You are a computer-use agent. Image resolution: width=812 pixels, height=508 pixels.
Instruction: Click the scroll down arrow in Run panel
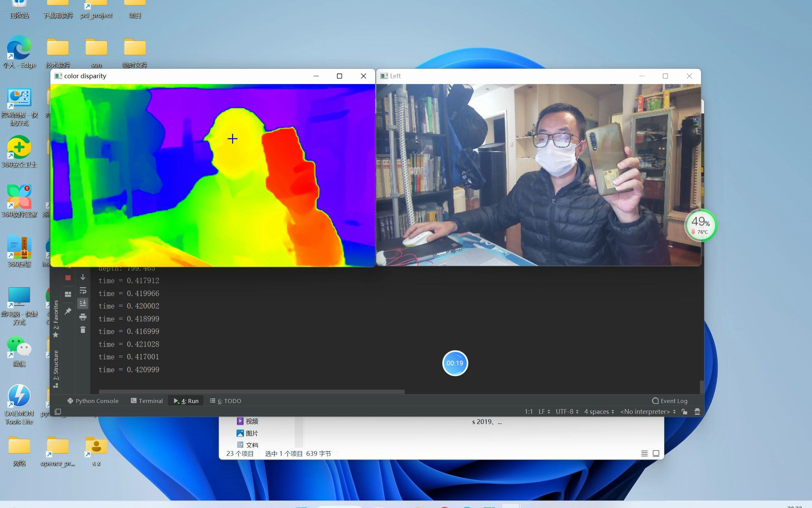click(83, 277)
